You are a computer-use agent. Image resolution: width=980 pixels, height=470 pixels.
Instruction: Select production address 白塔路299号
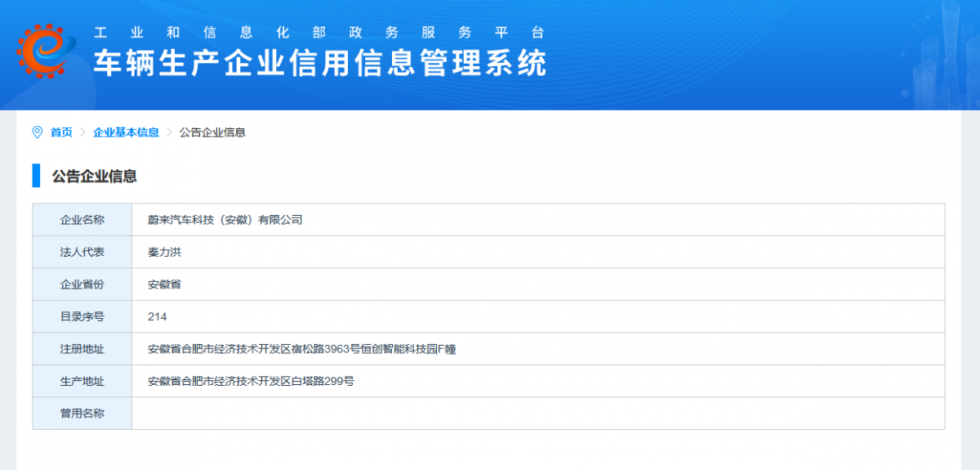(x=251, y=381)
